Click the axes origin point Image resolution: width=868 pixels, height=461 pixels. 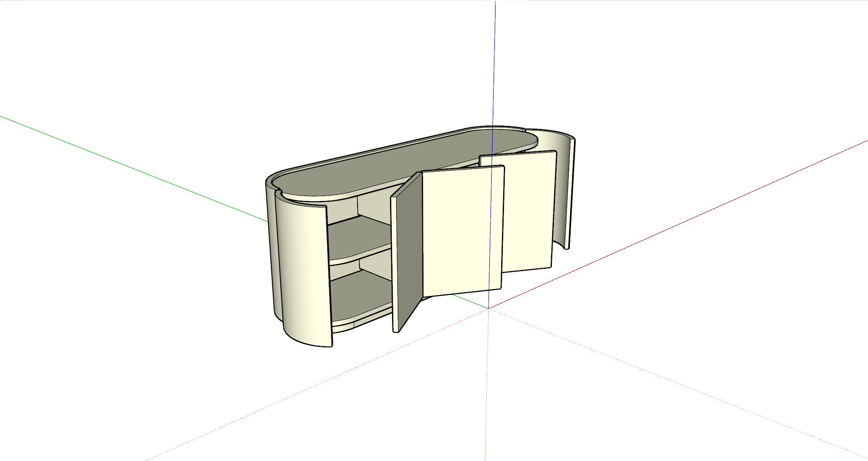488,308
